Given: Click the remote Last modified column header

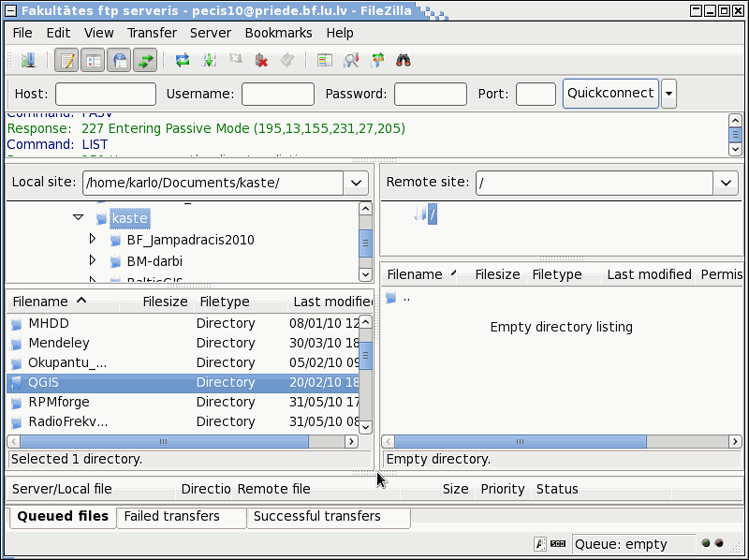Looking at the screenshot, I should [649, 274].
